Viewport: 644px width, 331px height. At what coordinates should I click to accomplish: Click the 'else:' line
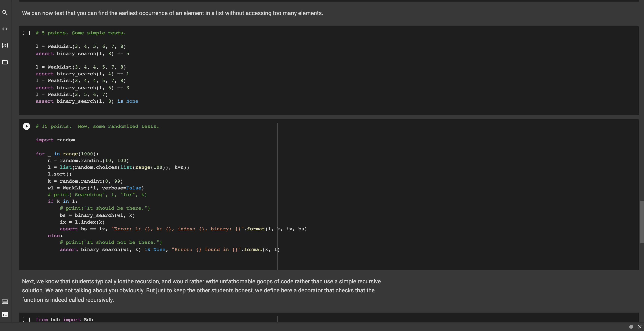(x=55, y=236)
